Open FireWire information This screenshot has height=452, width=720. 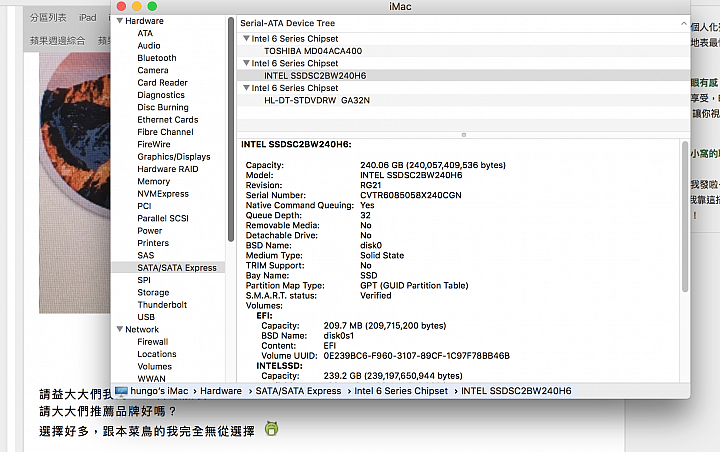tap(154, 144)
